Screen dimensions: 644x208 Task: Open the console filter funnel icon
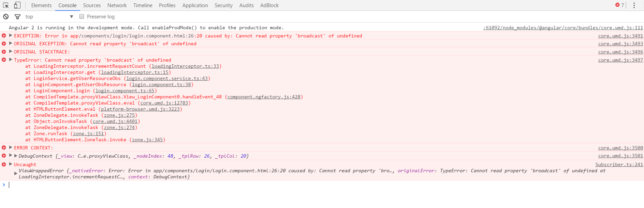click(x=17, y=16)
